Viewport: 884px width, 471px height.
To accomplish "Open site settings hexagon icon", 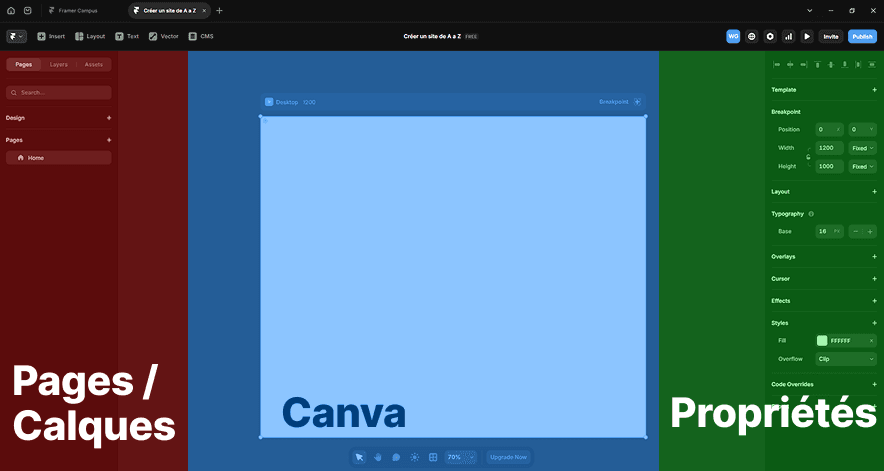I will [770, 36].
